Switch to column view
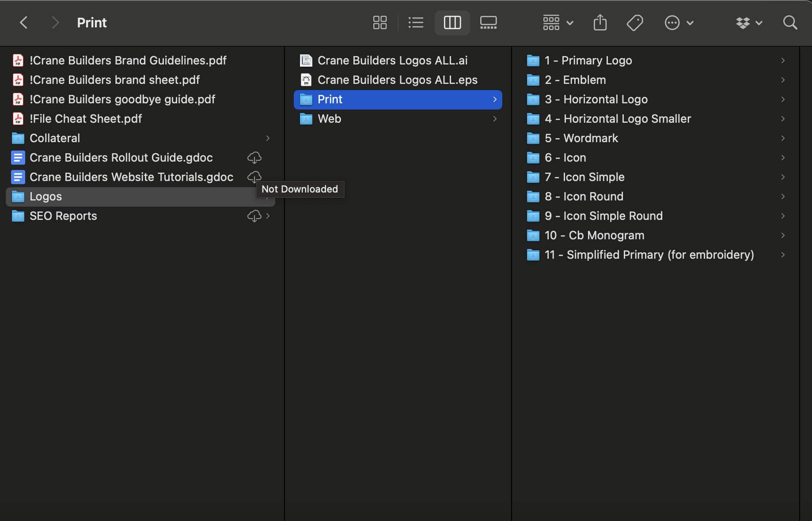Image resolution: width=812 pixels, height=521 pixels. click(x=452, y=23)
